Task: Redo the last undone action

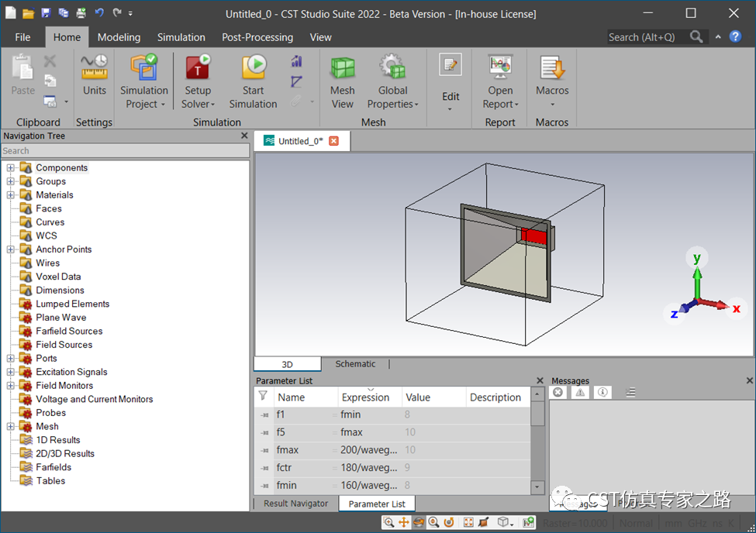Action: click(x=117, y=13)
